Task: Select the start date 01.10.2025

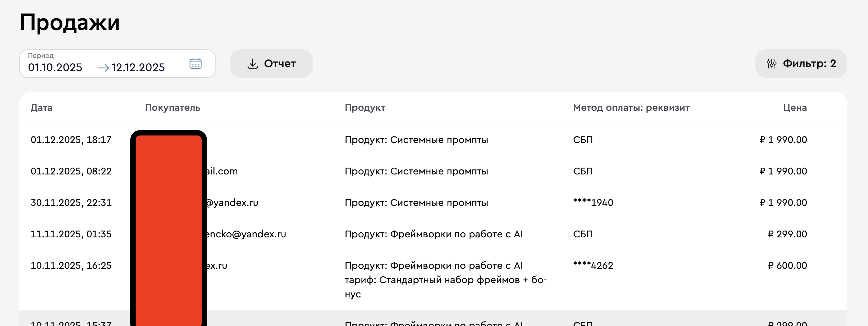Action: [55, 68]
